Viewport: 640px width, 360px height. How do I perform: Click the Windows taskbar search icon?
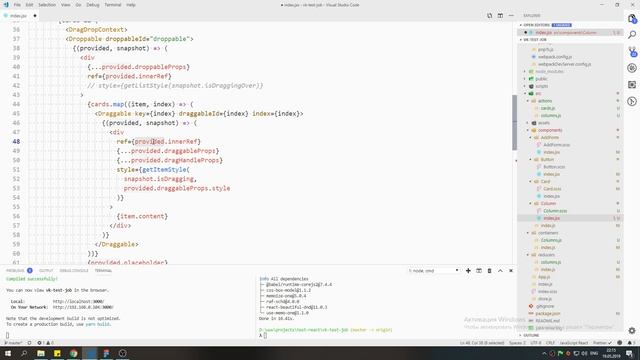[24, 353]
